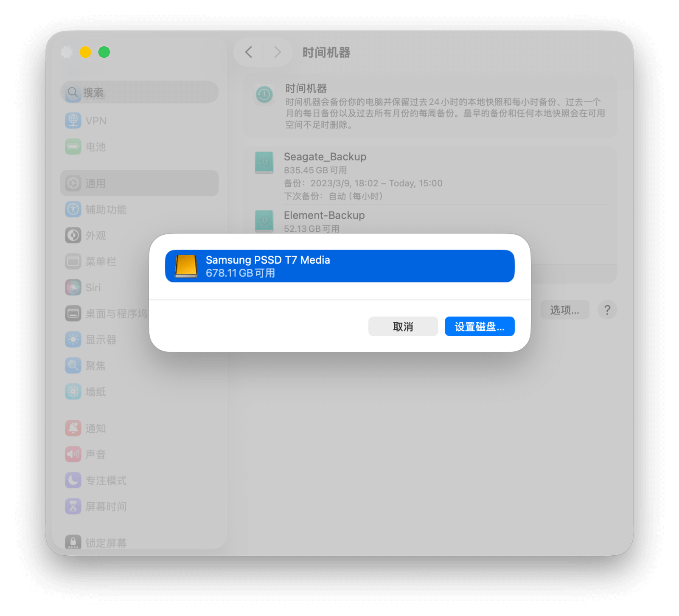
Task: Open the 选项… options button
Action: pyautogui.click(x=564, y=310)
